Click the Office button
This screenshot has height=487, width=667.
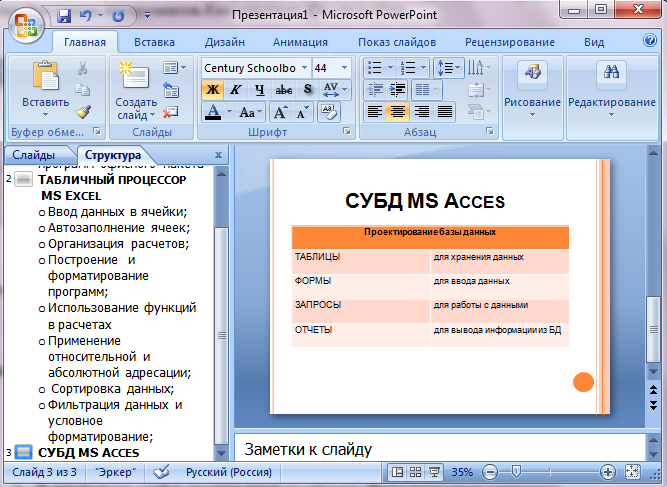click(x=26, y=25)
